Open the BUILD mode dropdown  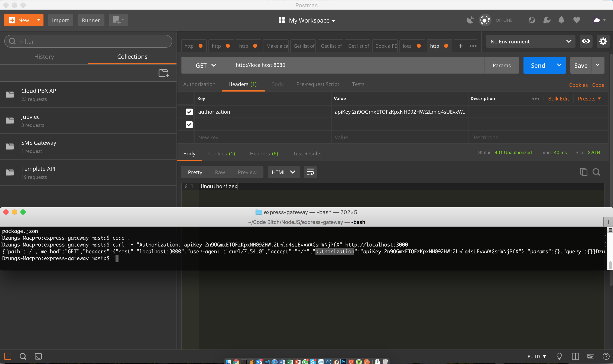(x=537, y=356)
